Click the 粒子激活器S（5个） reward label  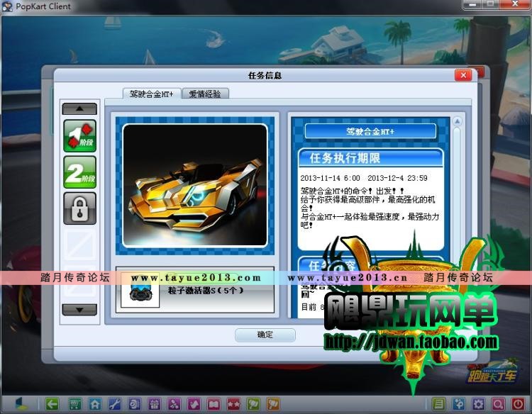pos(206,291)
